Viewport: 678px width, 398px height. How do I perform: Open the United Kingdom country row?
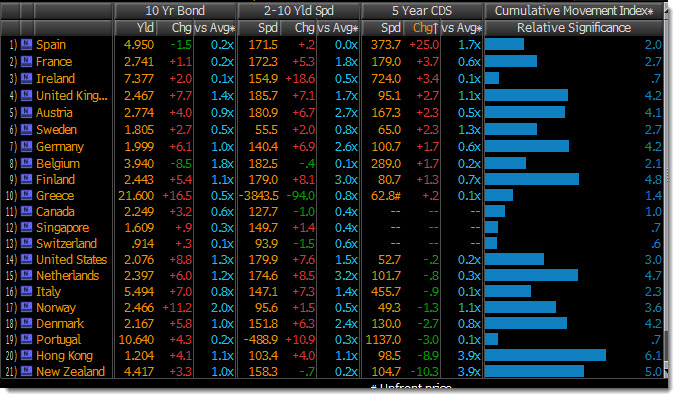(x=72, y=96)
